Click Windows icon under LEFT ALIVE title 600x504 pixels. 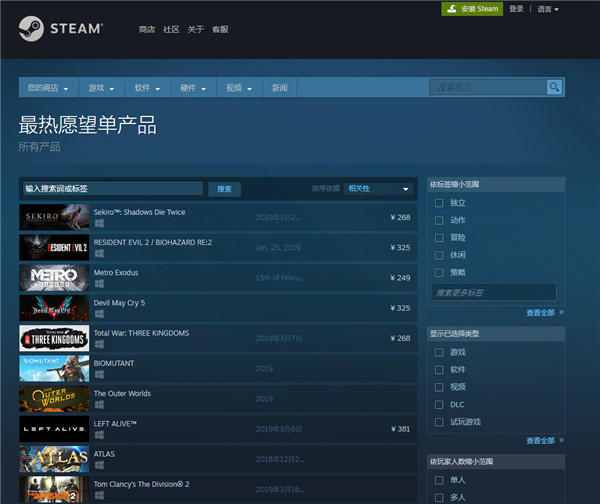point(99,435)
